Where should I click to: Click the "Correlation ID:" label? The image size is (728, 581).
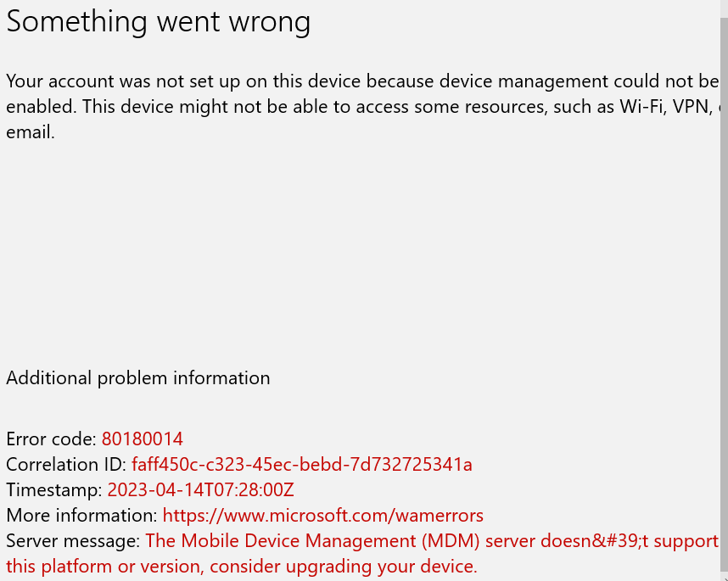point(66,465)
